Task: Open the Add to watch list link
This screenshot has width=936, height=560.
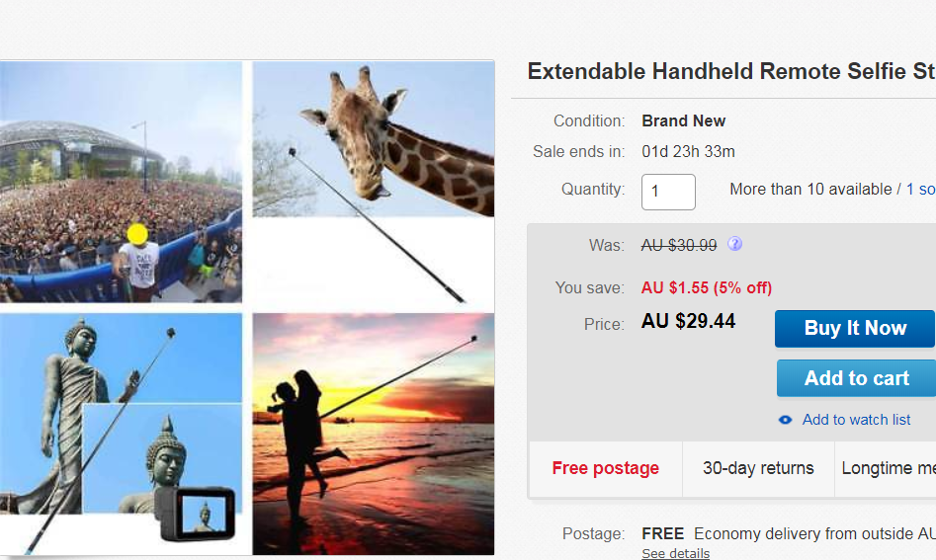Action: [856, 420]
